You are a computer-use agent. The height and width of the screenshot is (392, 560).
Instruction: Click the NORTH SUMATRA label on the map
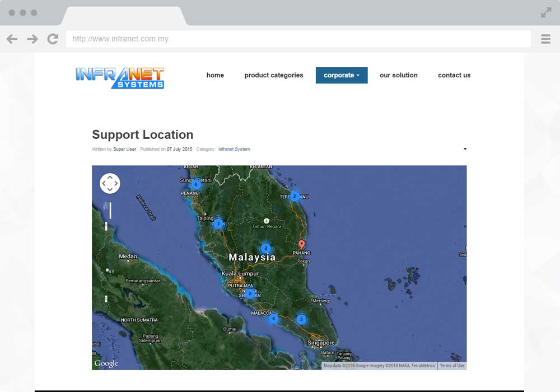[x=139, y=320]
